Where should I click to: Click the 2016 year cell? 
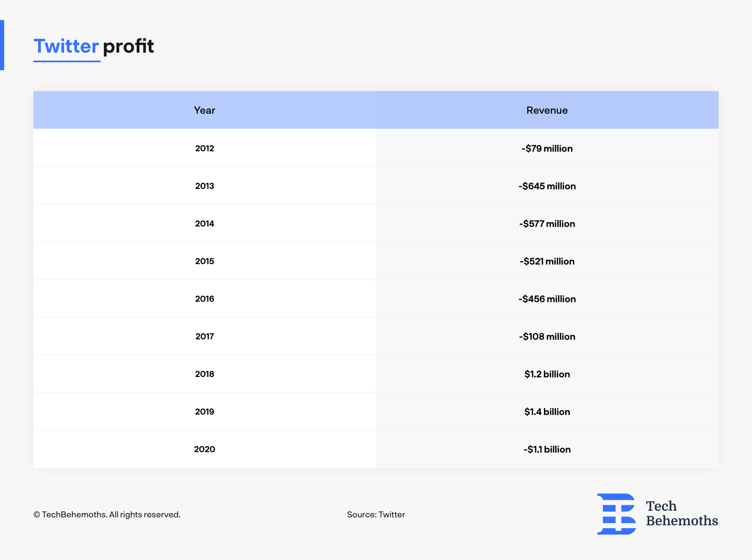point(205,299)
